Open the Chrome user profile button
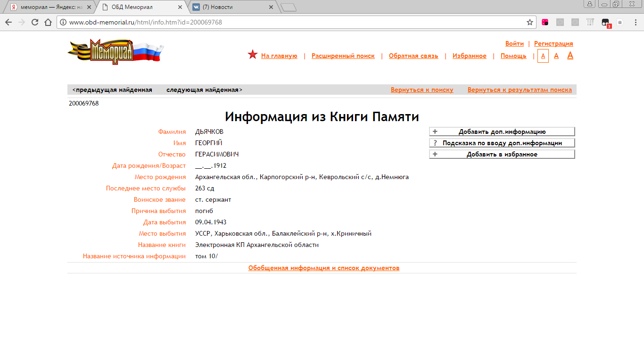 point(590,4)
